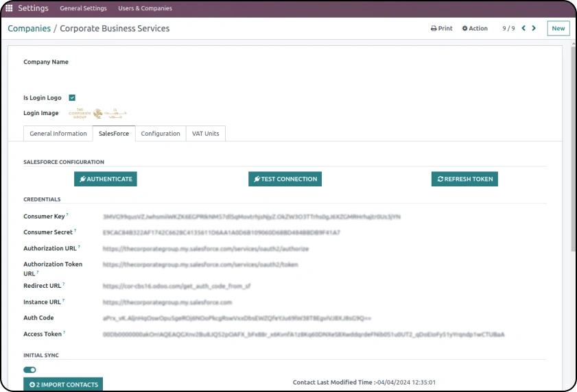Open the VAT Units tab
The height and width of the screenshot is (392, 577).
coord(205,134)
